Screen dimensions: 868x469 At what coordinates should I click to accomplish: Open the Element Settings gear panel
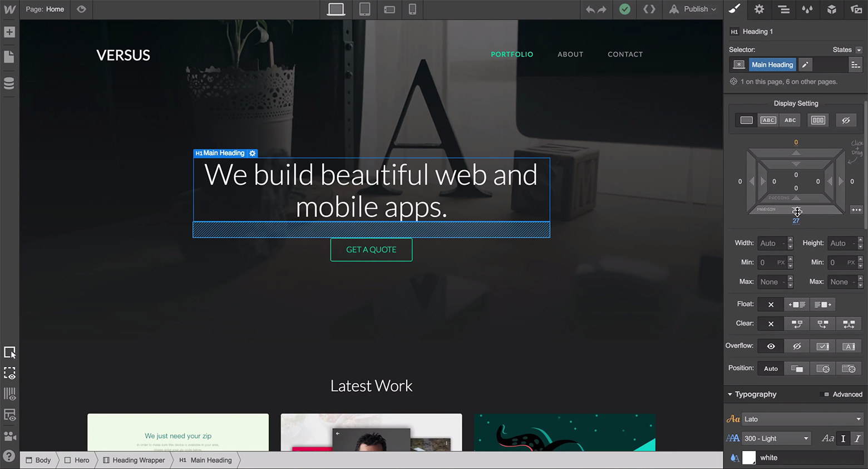[759, 9]
